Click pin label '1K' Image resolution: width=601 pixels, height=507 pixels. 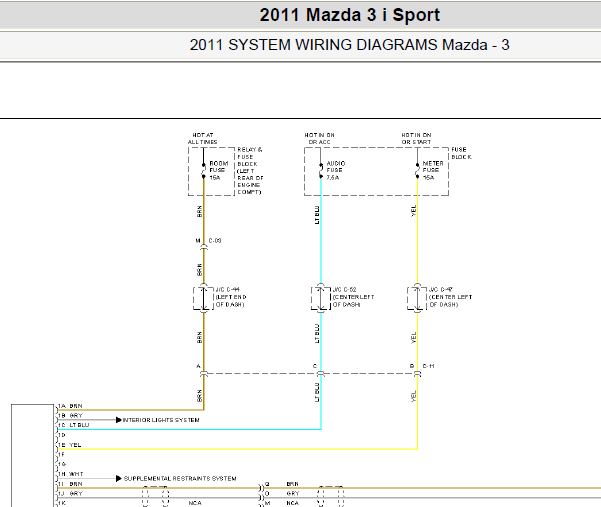click(x=62, y=503)
